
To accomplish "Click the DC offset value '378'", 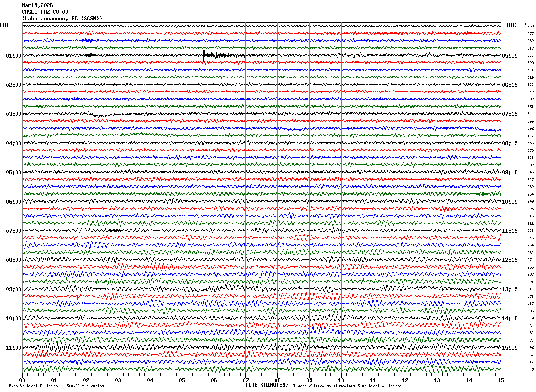I will 530,150.
